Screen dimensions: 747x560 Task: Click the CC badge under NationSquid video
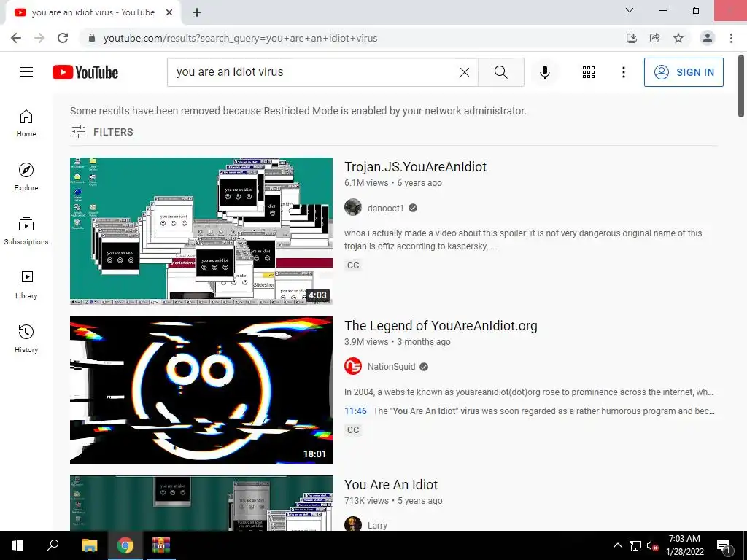[353, 430]
